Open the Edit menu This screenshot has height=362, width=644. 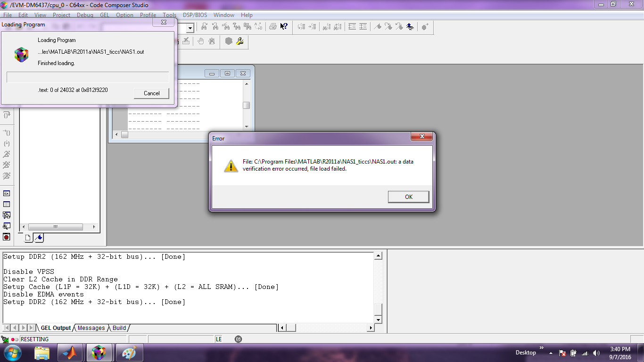coord(23,15)
